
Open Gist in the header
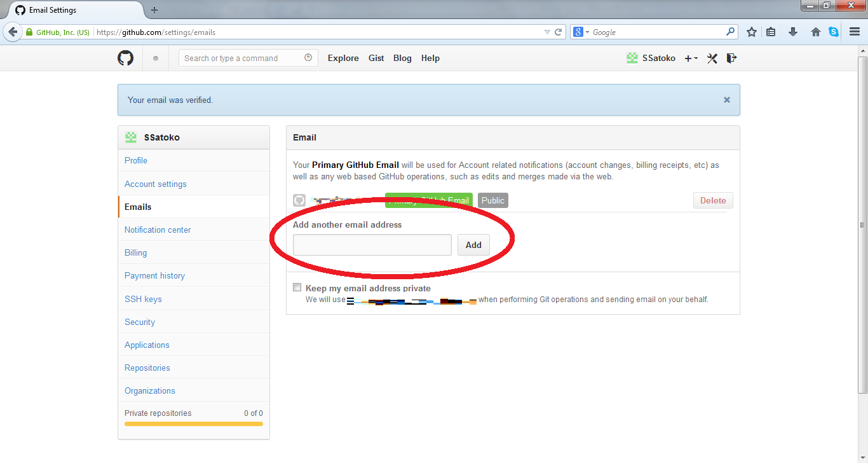point(376,58)
